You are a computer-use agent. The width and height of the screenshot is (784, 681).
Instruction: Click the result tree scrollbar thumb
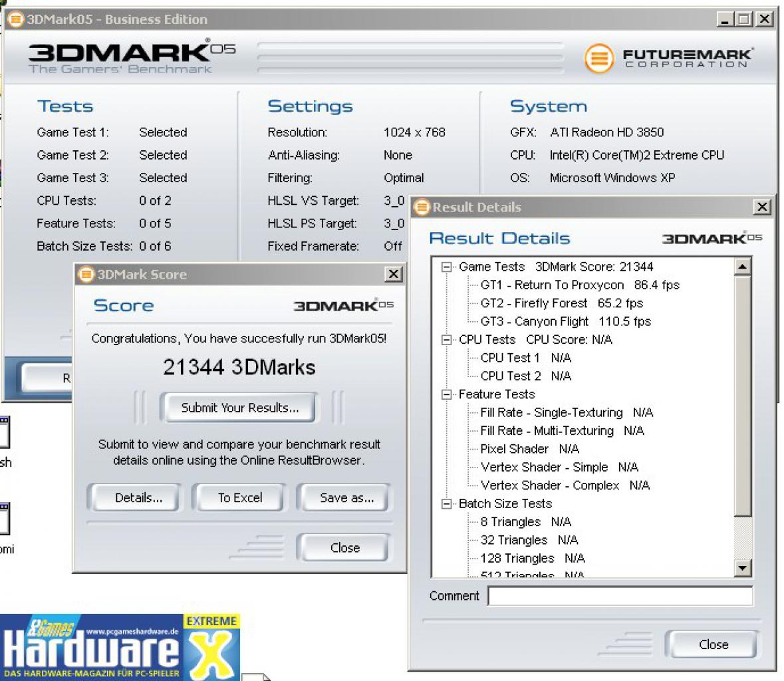tap(743, 396)
